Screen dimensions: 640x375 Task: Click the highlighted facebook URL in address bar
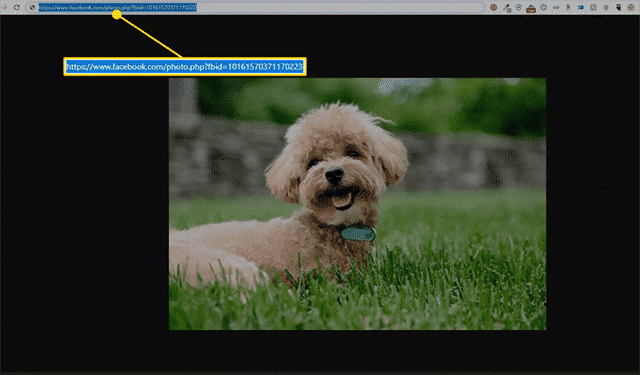click(x=118, y=7)
